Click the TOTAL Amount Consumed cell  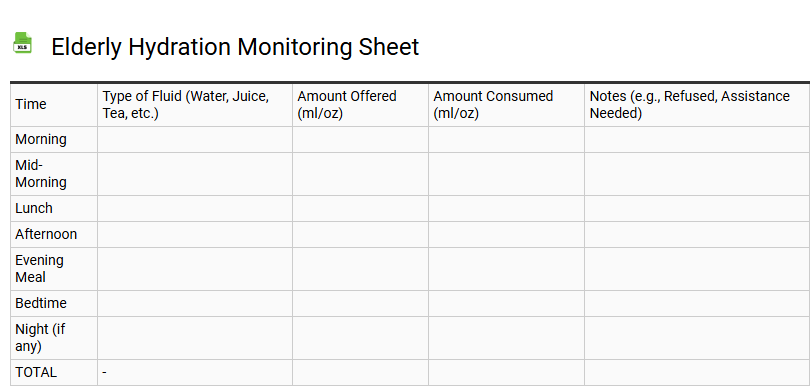(506, 372)
